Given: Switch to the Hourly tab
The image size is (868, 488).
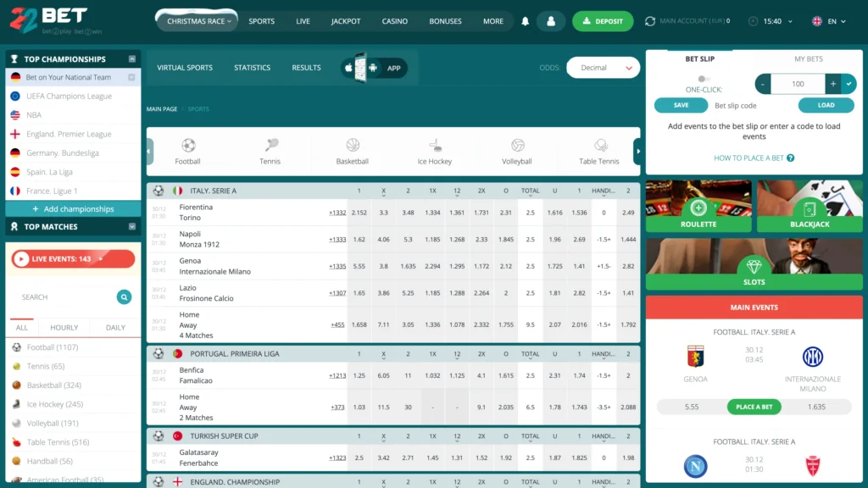Looking at the screenshot, I should (x=64, y=328).
